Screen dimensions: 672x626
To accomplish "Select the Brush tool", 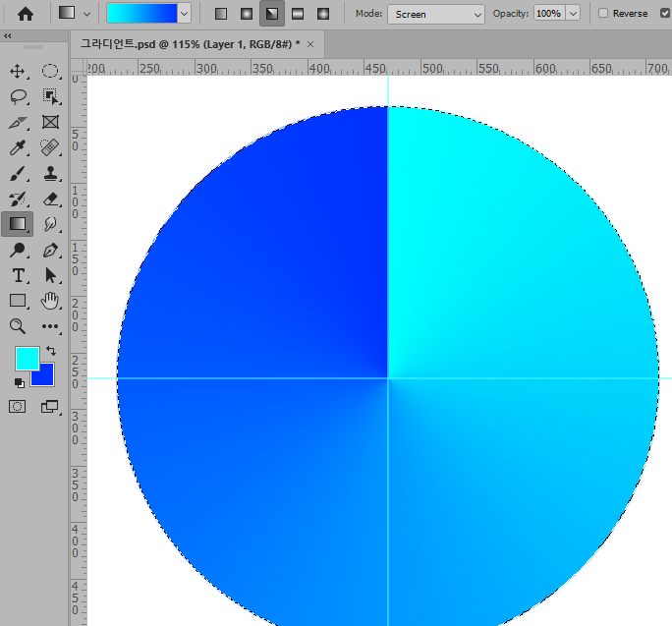I will click(x=18, y=174).
